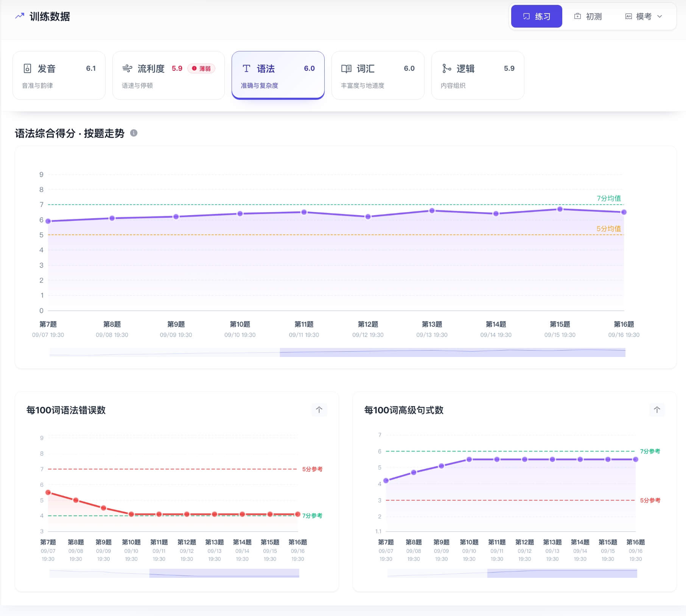Click the trend-line icon beside 训练数据
The image size is (686, 616).
pos(20,16)
